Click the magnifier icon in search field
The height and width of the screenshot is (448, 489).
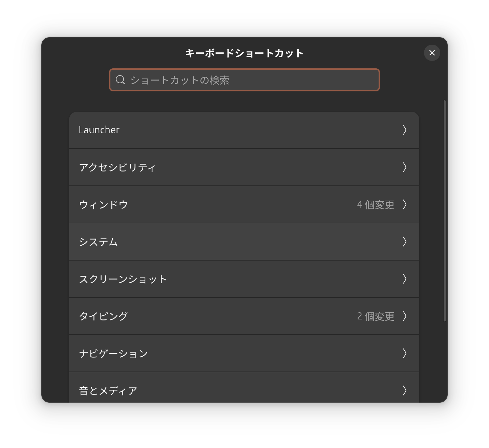click(x=120, y=80)
